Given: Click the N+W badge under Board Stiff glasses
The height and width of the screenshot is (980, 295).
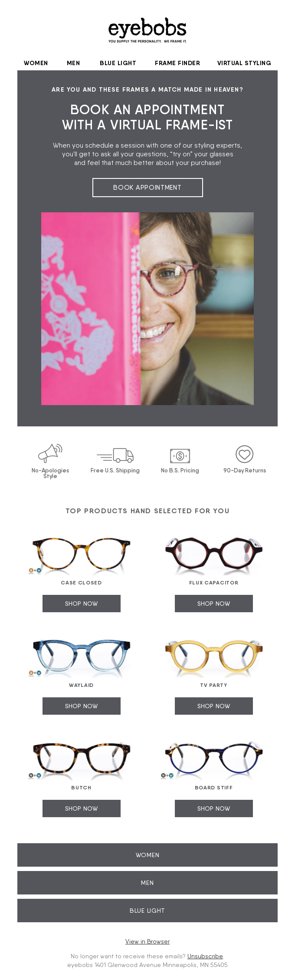Looking at the screenshot, I should [167, 775].
